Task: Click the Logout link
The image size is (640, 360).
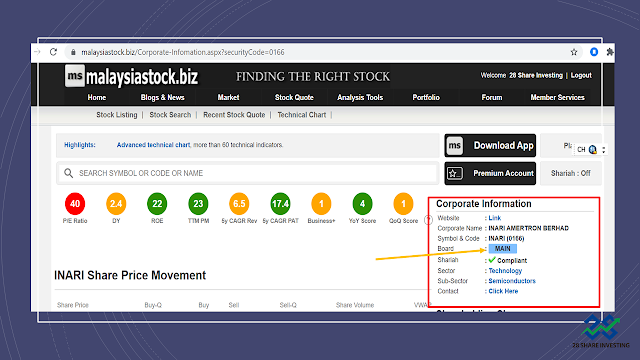Action: [581, 76]
